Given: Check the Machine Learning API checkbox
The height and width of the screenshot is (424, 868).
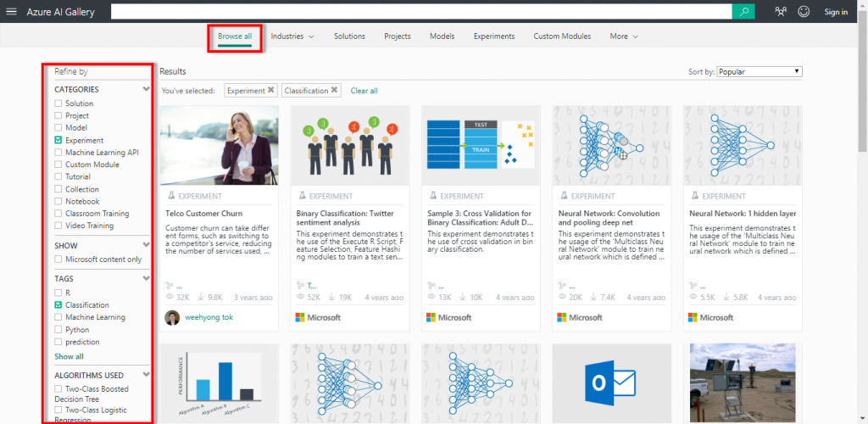Looking at the screenshot, I should (58, 153).
